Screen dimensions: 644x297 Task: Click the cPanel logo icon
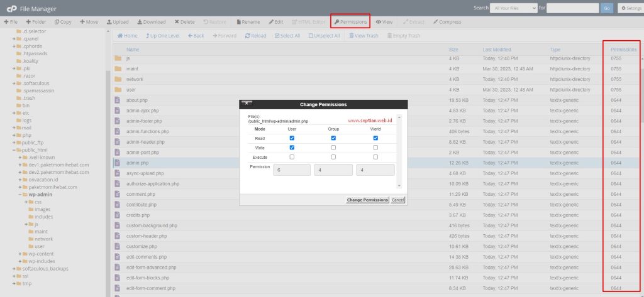pos(11,9)
